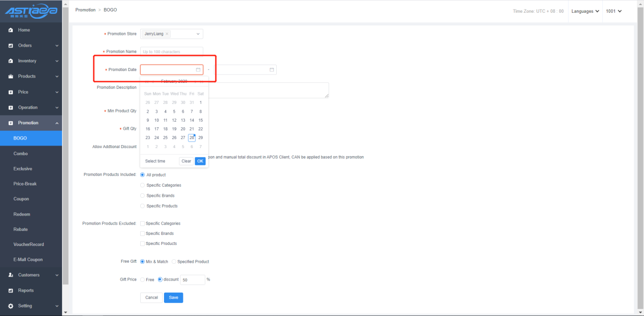Click the Reports sidebar icon

[x=11, y=291]
